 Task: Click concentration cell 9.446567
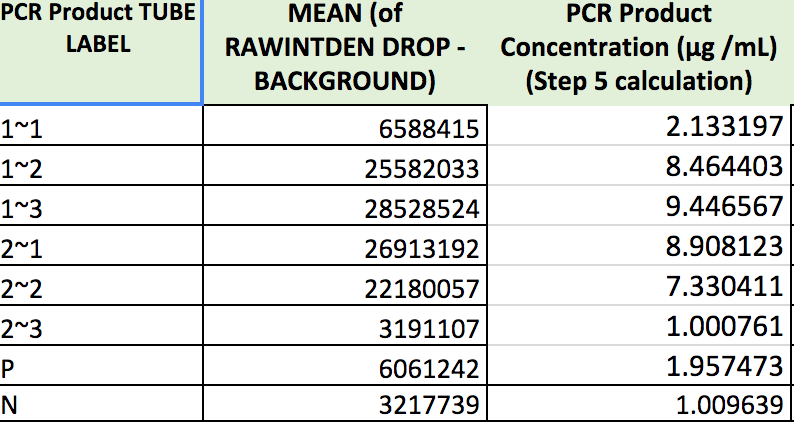point(640,208)
